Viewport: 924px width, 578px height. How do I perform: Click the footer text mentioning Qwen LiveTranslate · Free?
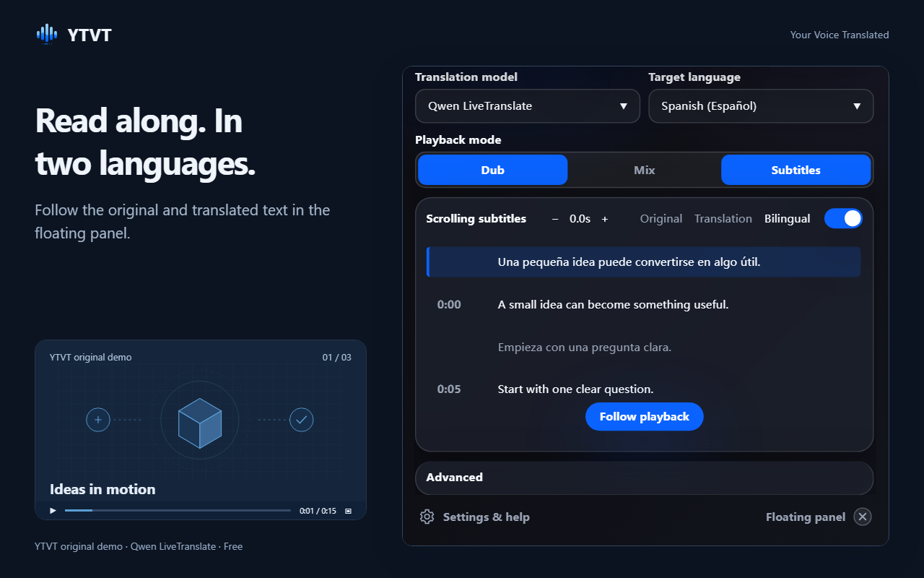pyautogui.click(x=139, y=547)
